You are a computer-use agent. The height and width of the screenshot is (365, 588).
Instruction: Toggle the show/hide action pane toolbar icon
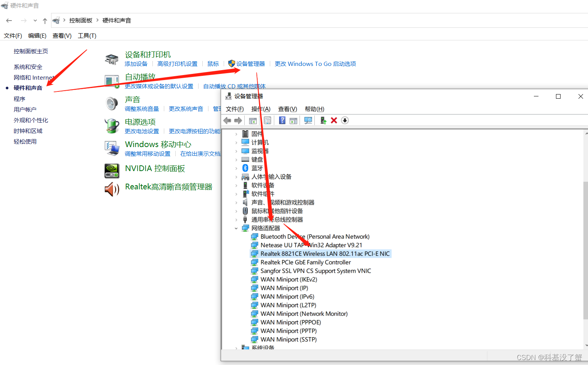pos(293,120)
